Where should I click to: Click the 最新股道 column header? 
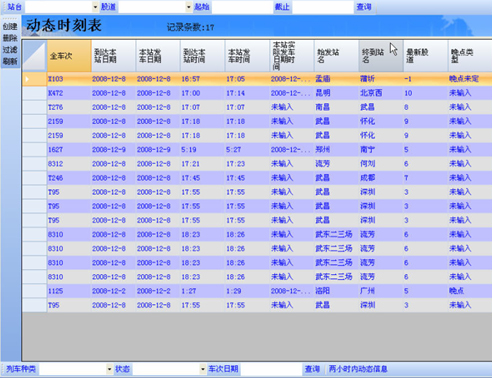pyautogui.click(x=426, y=56)
